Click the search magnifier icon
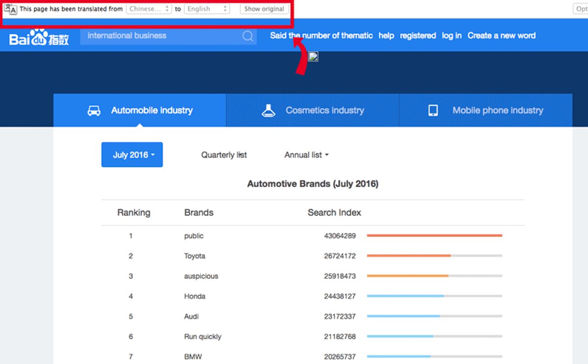Image resolution: width=588 pixels, height=364 pixels. pos(248,36)
